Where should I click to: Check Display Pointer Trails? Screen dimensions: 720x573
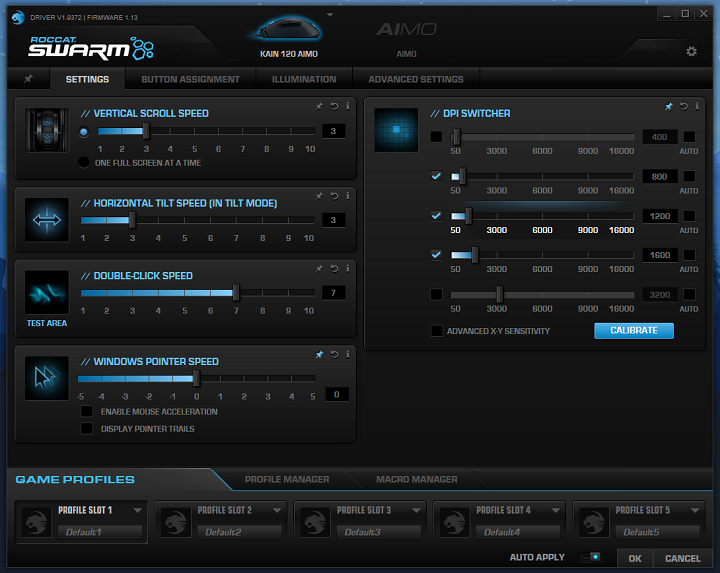point(87,429)
